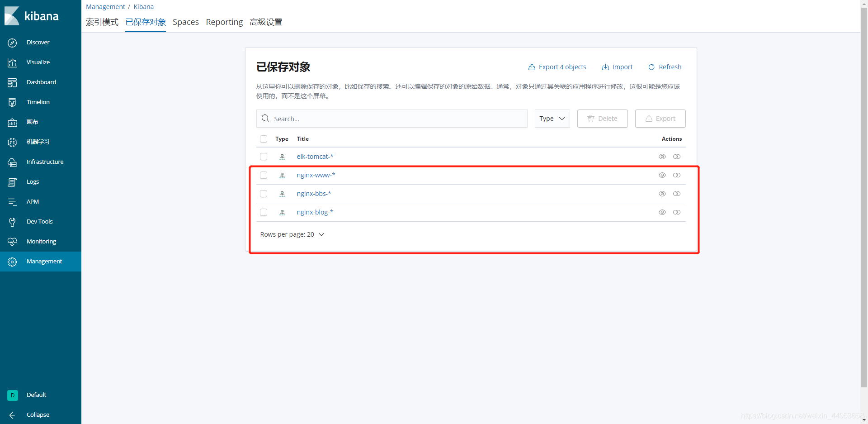This screenshot has width=868, height=424.
Task: Sort by Title column header
Action: click(x=303, y=139)
